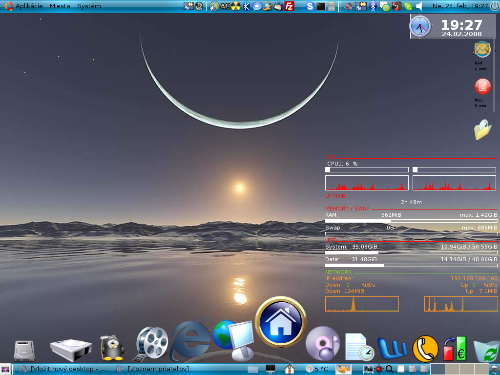Launch the blue K application icon
The image size is (500, 375).
point(246,6)
